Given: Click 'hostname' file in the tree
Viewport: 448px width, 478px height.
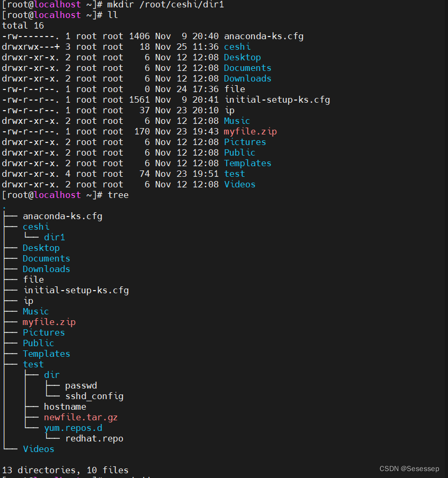Looking at the screenshot, I should [x=65, y=407].
